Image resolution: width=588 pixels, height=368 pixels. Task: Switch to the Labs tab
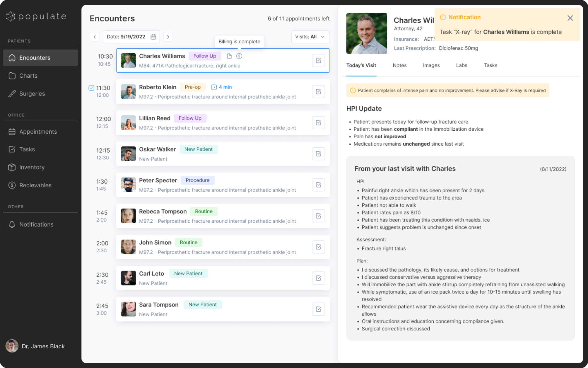point(461,65)
